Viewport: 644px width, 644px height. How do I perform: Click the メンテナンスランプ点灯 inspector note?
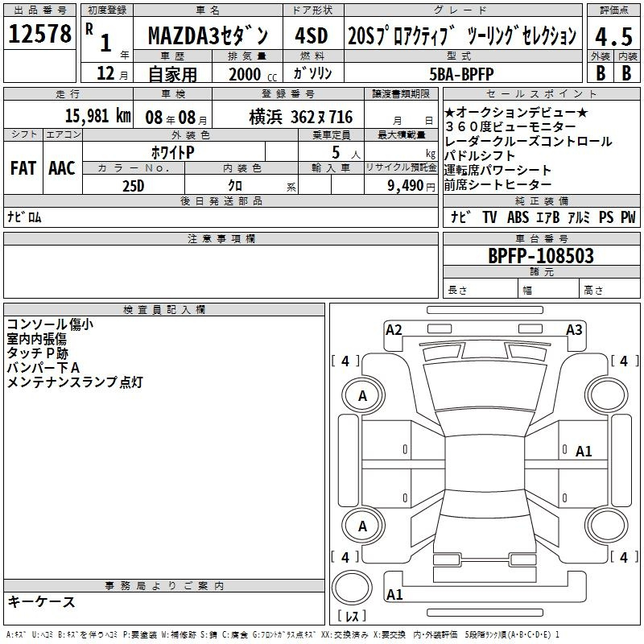tap(74, 382)
